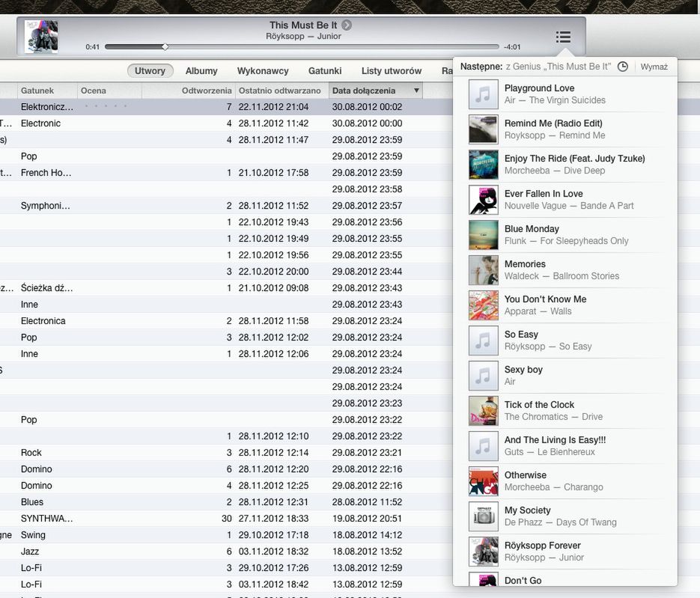Select Playground Love placeholder artwork

(483, 94)
